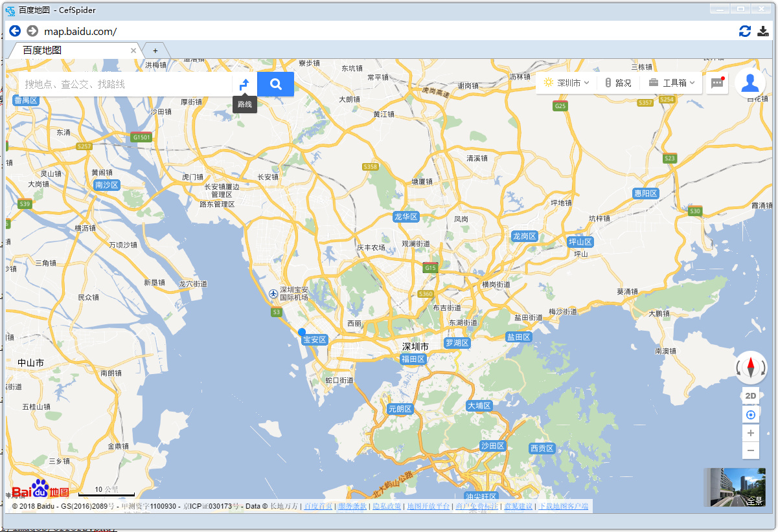Click the S23 road shield
Image resolution: width=778 pixels, height=532 pixels.
click(669, 158)
